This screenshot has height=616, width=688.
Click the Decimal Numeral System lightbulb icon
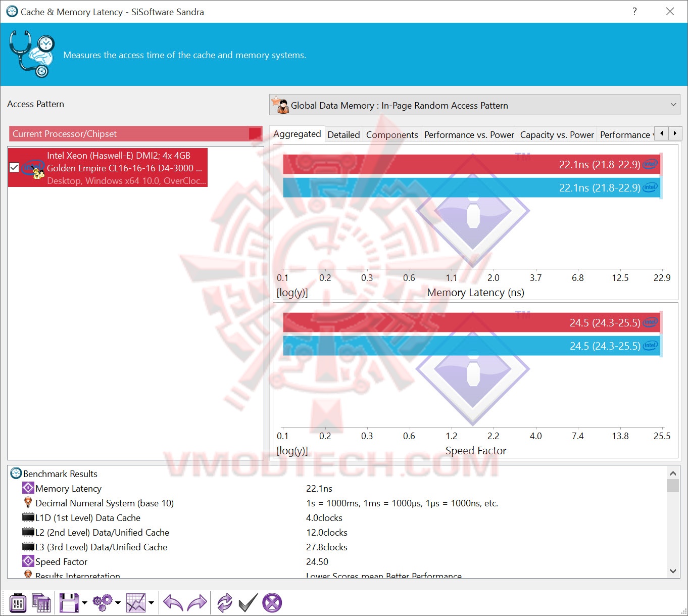pyautogui.click(x=28, y=503)
